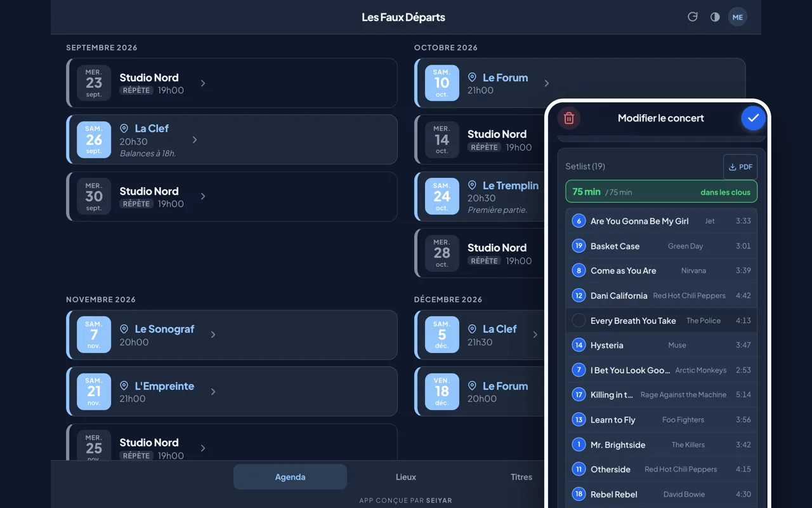Image resolution: width=812 pixels, height=508 pixels.
Task: Click the Otherside song row
Action: pos(661,469)
